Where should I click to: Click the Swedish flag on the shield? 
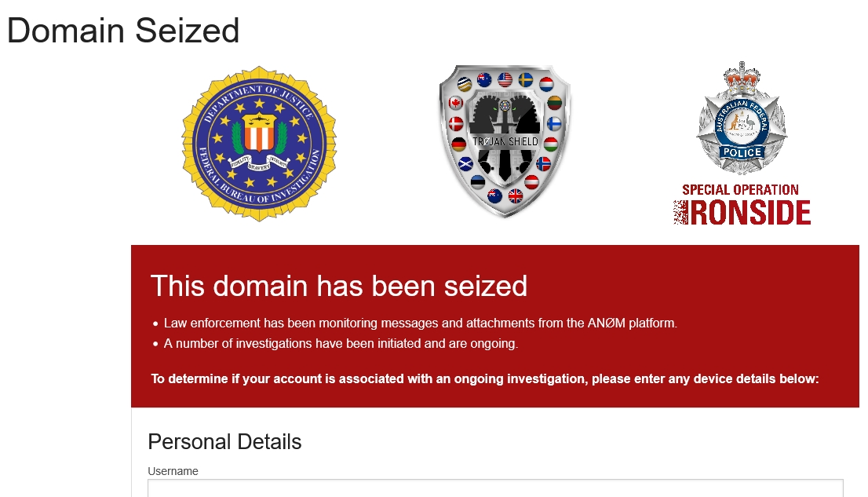coord(525,80)
